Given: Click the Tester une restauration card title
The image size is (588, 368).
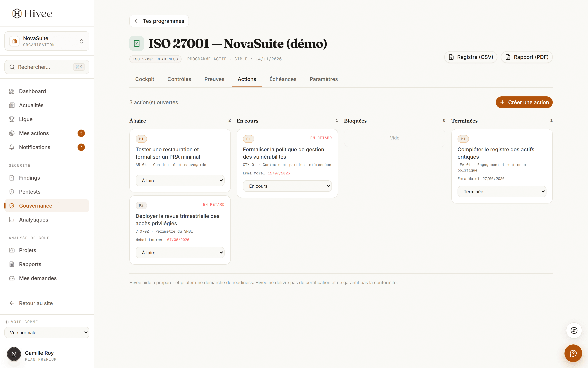Looking at the screenshot, I should coord(168,153).
